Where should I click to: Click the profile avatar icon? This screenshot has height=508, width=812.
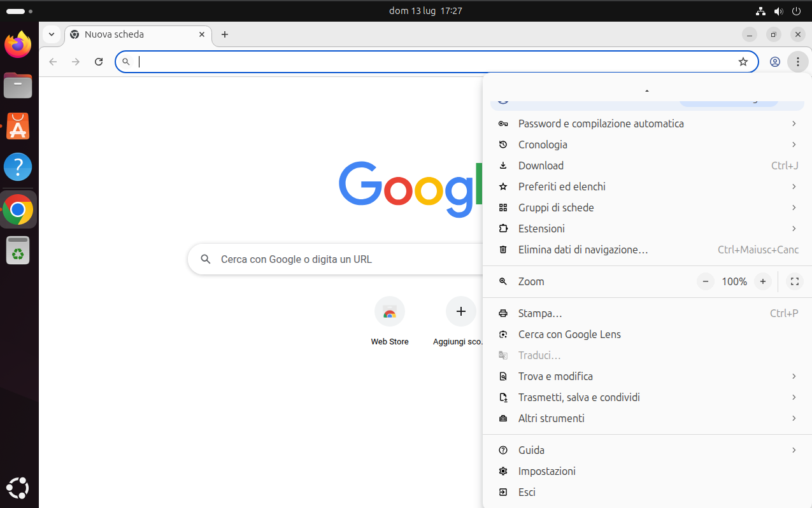tap(775, 62)
